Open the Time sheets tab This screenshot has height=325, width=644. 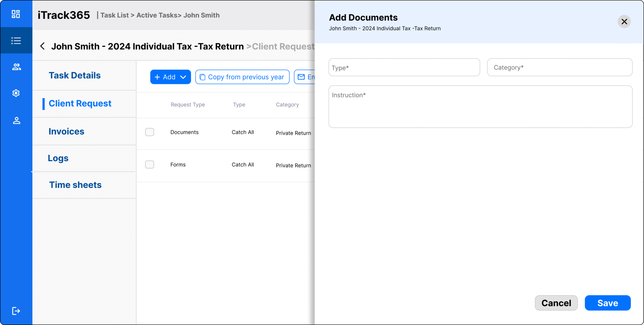75,185
